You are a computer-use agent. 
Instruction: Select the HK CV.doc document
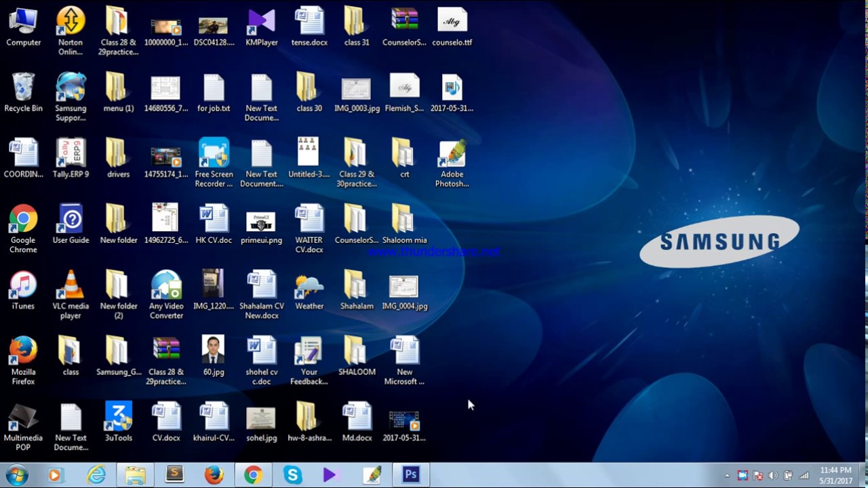pos(214,224)
